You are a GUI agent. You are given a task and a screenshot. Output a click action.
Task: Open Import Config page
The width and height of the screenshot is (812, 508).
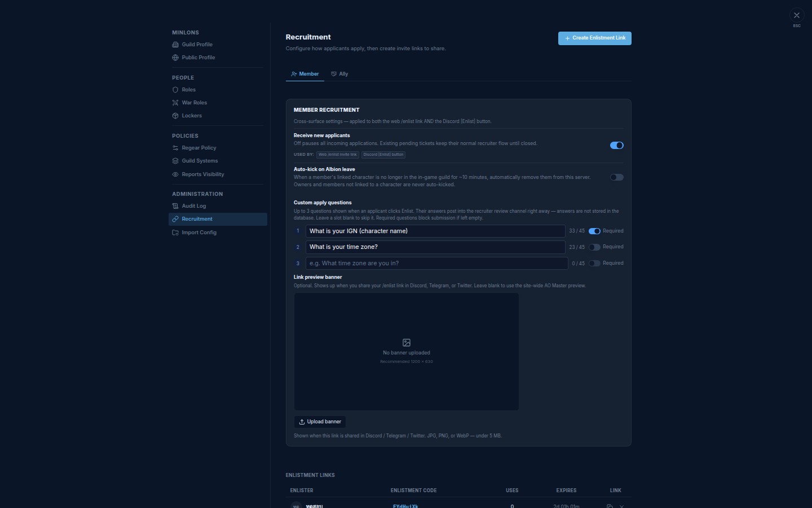point(218,233)
